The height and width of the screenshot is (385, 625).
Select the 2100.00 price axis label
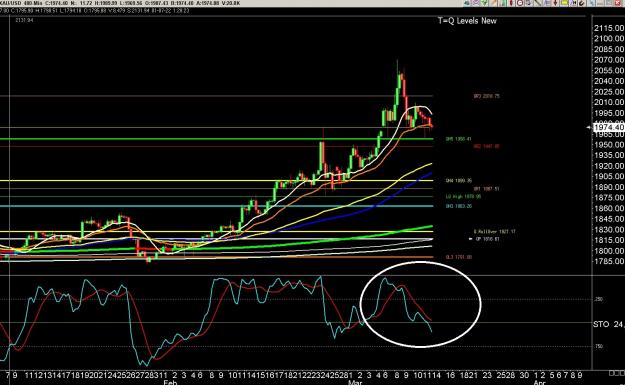coord(609,39)
